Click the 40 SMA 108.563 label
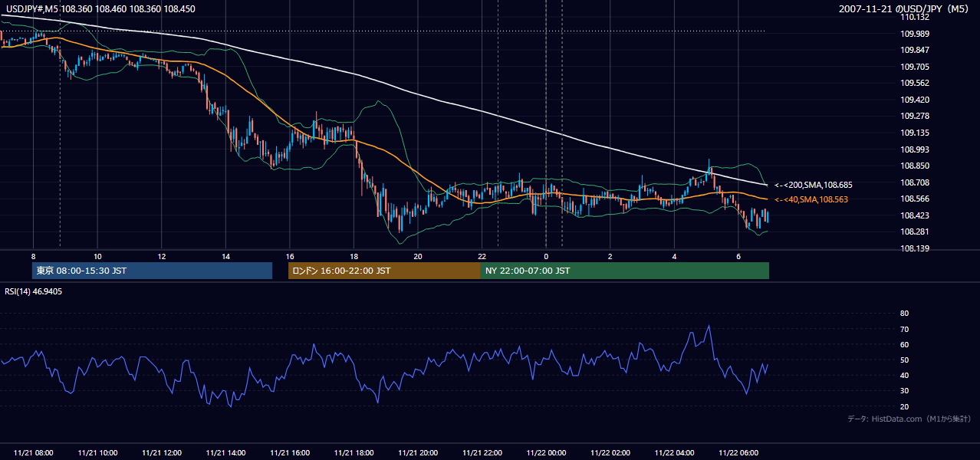This screenshot has width=980, height=460. coord(811,199)
